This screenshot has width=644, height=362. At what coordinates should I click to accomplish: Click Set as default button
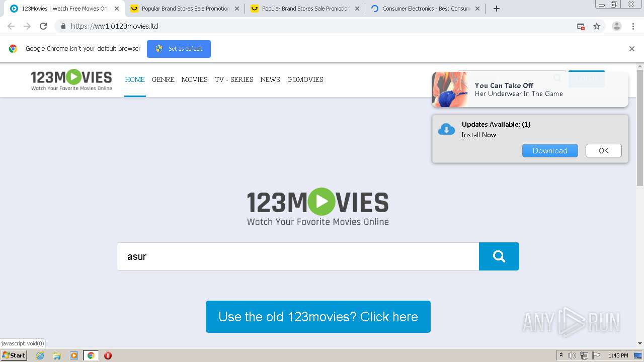pyautogui.click(x=179, y=49)
